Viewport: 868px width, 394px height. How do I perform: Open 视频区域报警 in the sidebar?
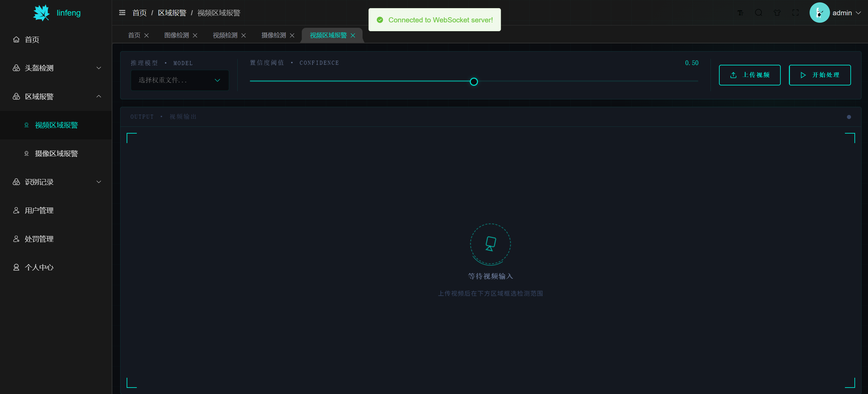pos(56,125)
